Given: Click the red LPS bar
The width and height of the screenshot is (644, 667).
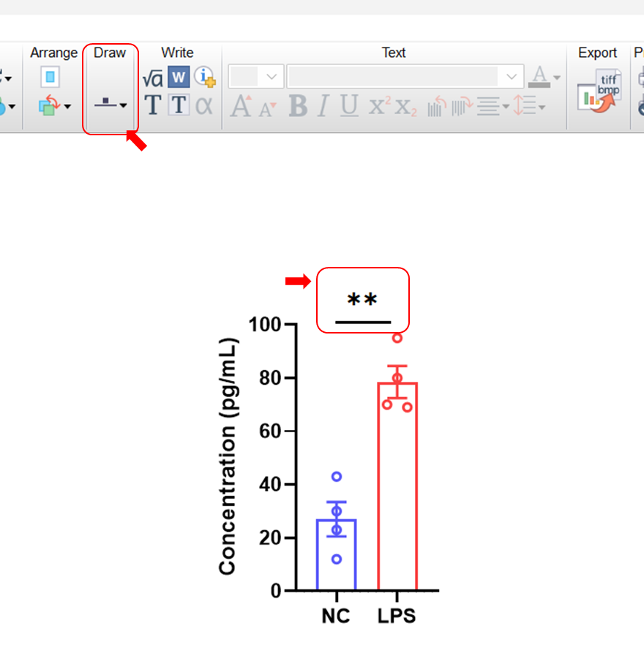Looking at the screenshot, I should pyautogui.click(x=397, y=486).
